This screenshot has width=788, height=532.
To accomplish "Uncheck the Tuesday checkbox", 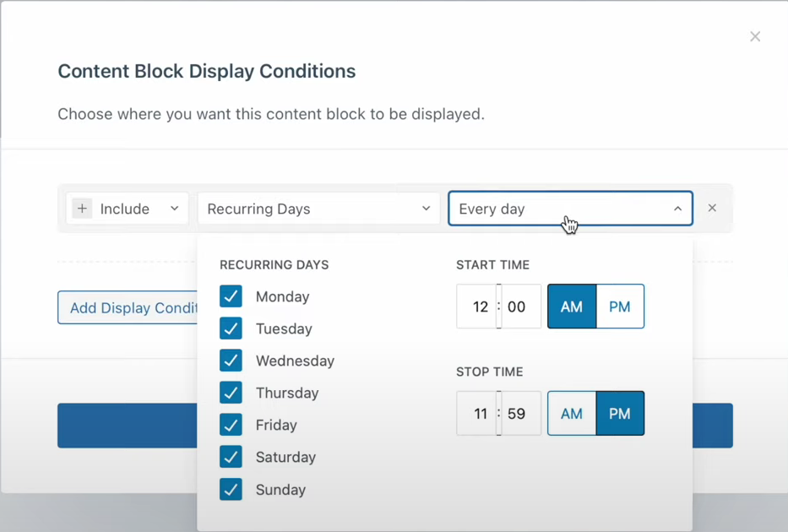I will point(231,328).
